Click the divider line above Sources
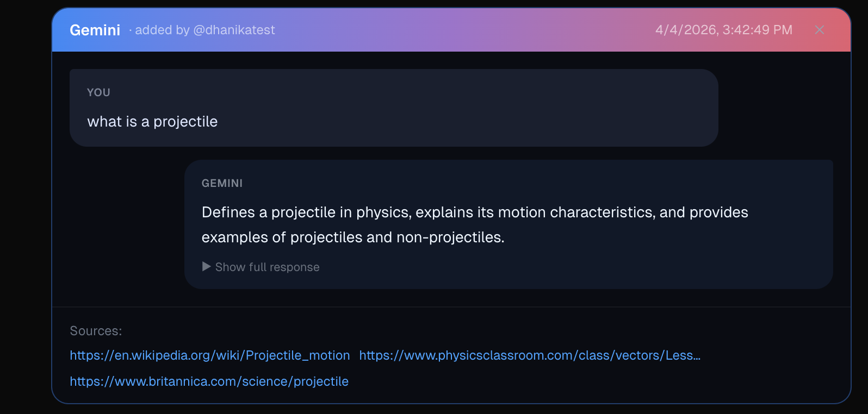 click(451, 307)
